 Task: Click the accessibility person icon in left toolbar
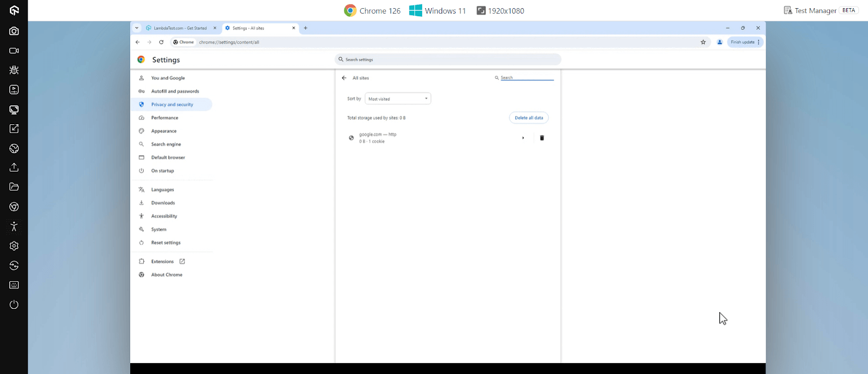14,226
